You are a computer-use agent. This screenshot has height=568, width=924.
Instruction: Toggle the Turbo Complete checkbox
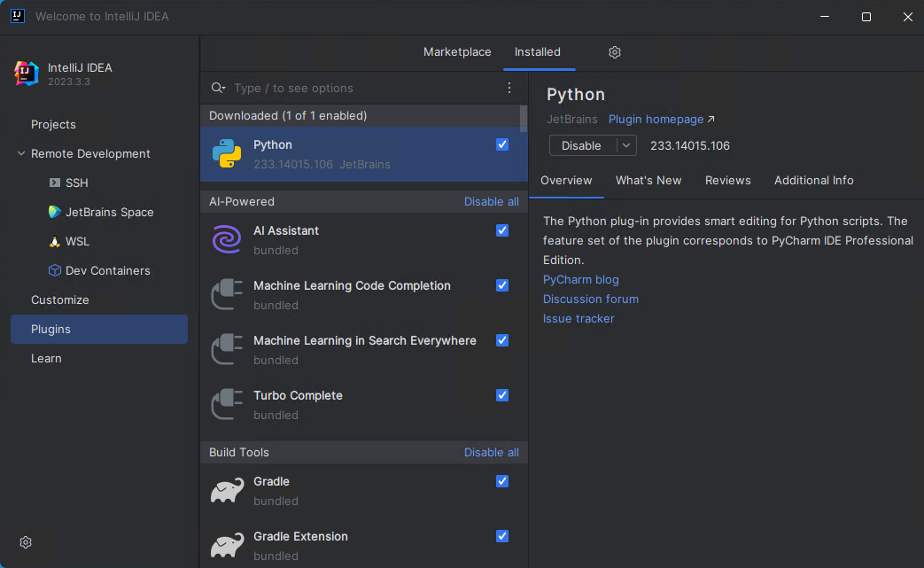502,395
